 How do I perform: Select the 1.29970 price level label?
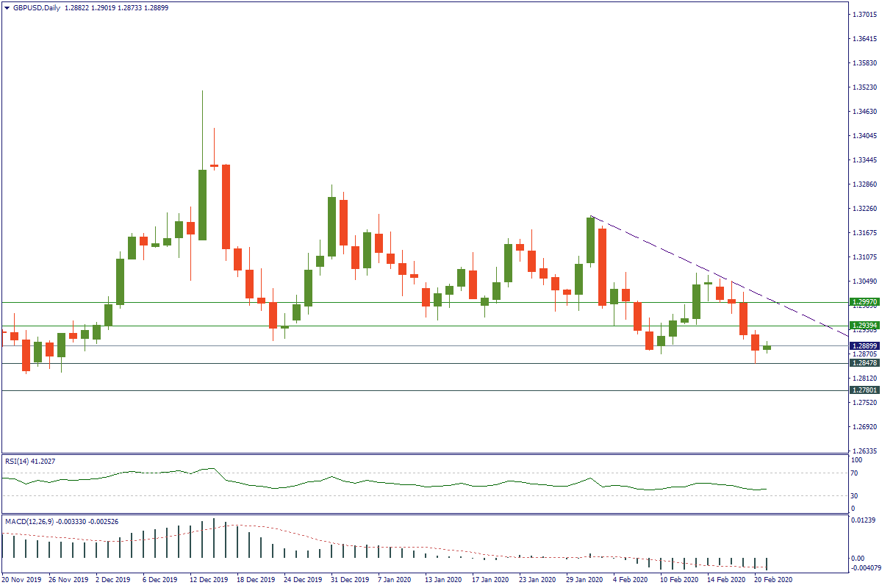[864, 302]
